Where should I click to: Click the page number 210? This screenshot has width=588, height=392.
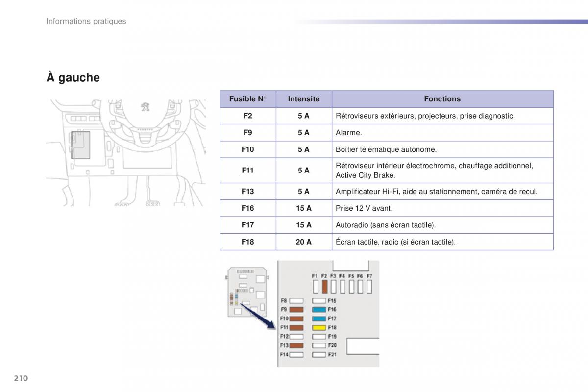(x=21, y=378)
